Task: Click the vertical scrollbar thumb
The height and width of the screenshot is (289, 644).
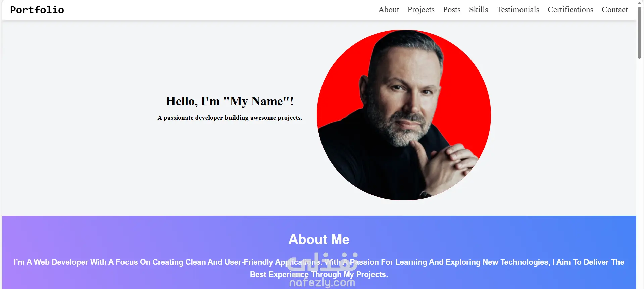Action: [x=639, y=33]
